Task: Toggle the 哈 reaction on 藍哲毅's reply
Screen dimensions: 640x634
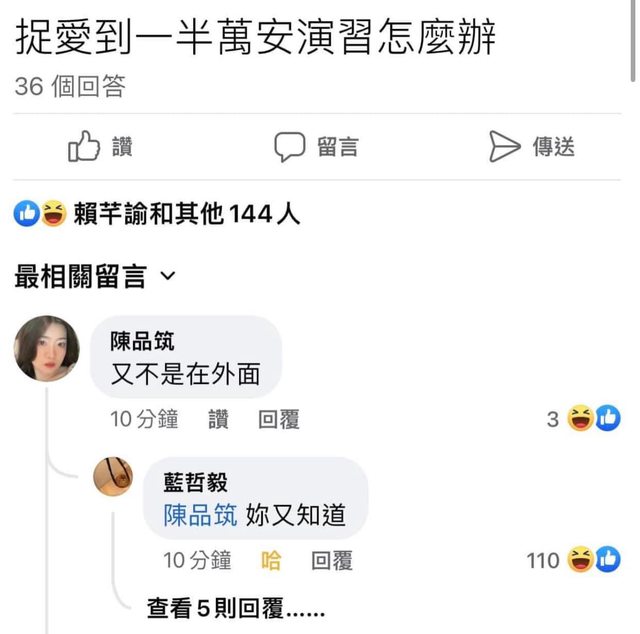Action: pyautogui.click(x=271, y=560)
